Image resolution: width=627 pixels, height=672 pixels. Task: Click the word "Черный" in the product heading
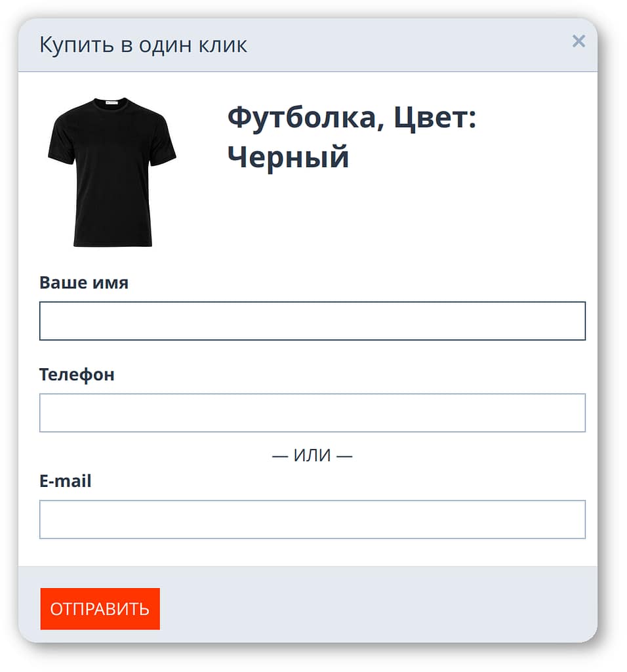pos(288,157)
